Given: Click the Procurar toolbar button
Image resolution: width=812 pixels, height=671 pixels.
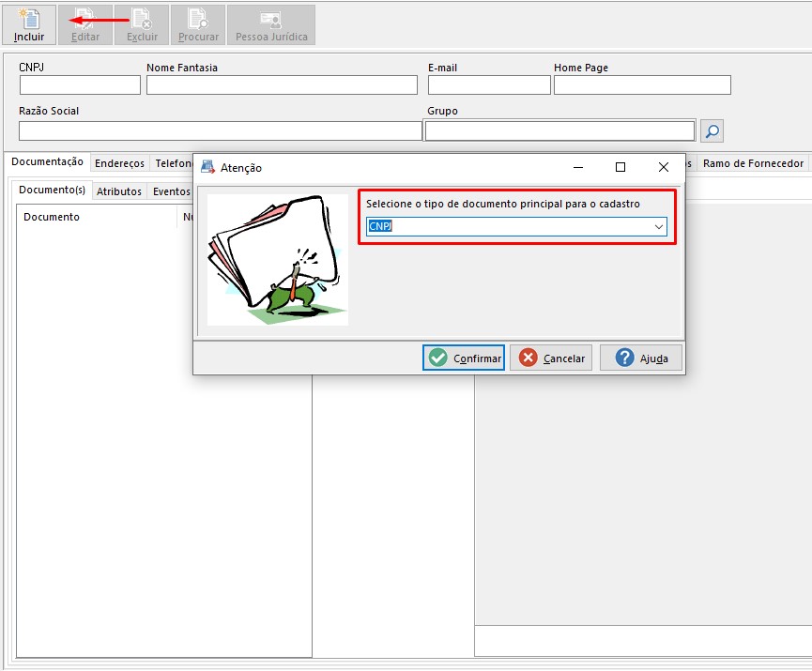Looking at the screenshot, I should tap(198, 24).
